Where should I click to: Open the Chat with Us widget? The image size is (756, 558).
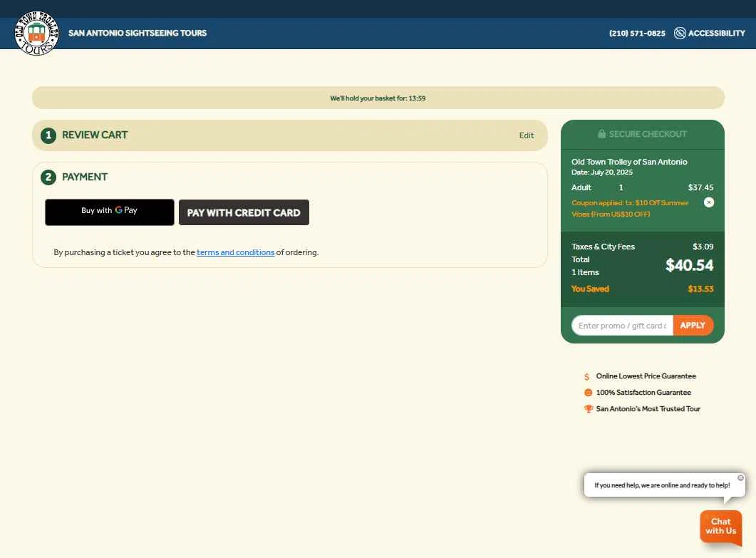[x=721, y=527]
